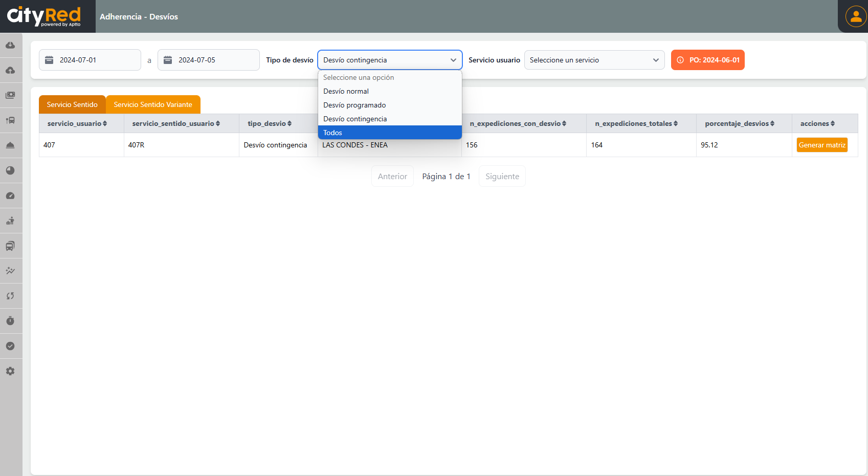Switch to the Servicio Sentido tab
The image size is (868, 476).
point(72,104)
